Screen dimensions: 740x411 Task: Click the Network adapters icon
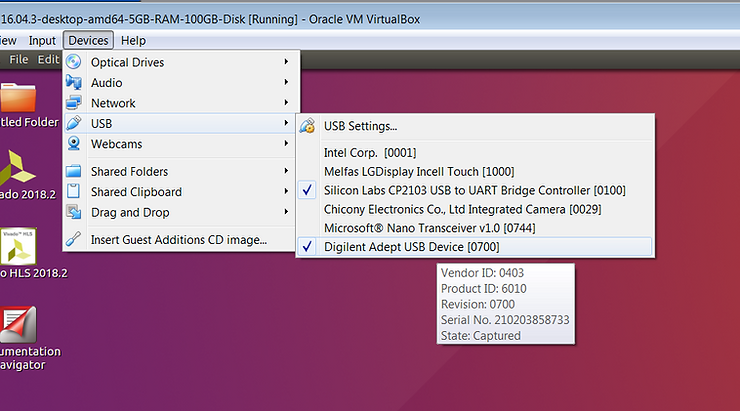[x=74, y=102]
